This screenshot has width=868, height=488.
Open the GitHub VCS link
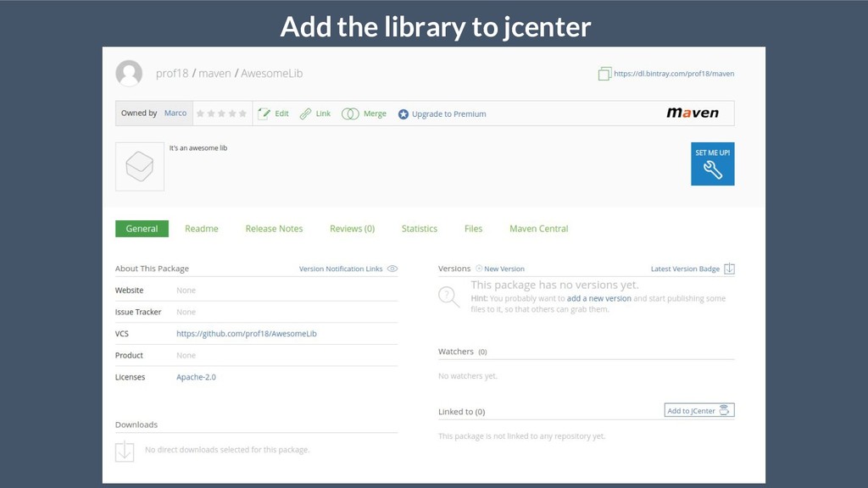[247, 334]
